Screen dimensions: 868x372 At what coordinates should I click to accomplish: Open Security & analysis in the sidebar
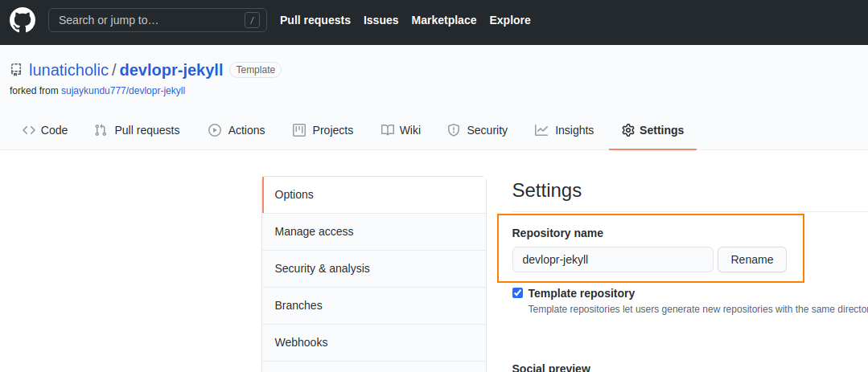pos(374,268)
